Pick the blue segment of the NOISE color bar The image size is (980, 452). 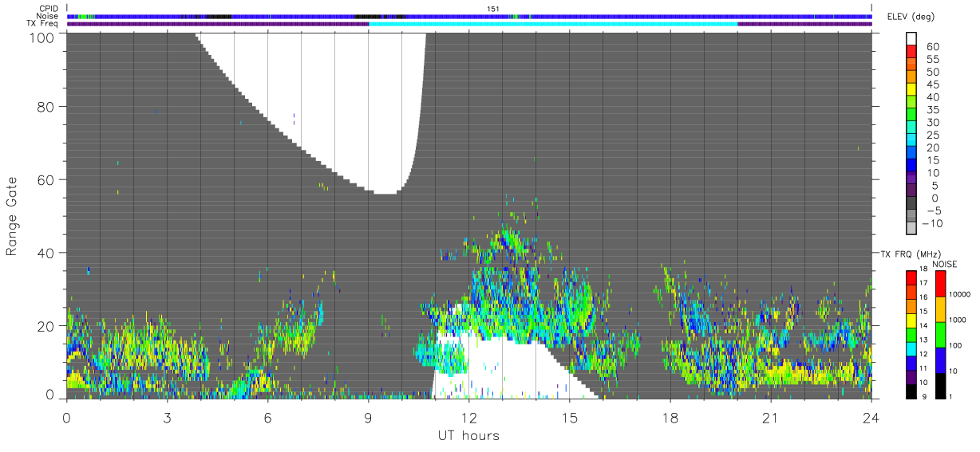941,360
